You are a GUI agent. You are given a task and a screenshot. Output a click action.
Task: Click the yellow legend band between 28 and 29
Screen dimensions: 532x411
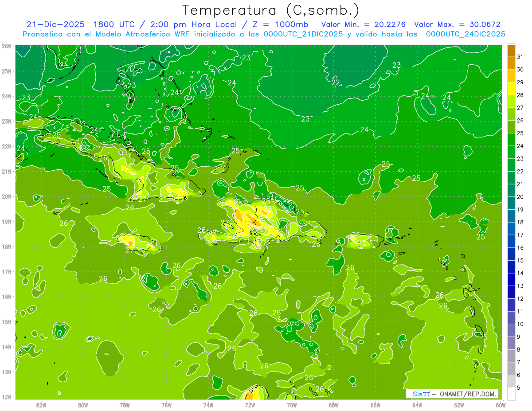(x=511, y=89)
